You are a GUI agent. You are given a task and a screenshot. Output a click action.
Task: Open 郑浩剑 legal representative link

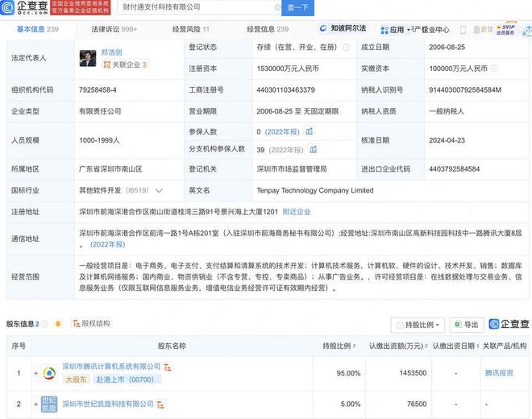tap(111, 52)
